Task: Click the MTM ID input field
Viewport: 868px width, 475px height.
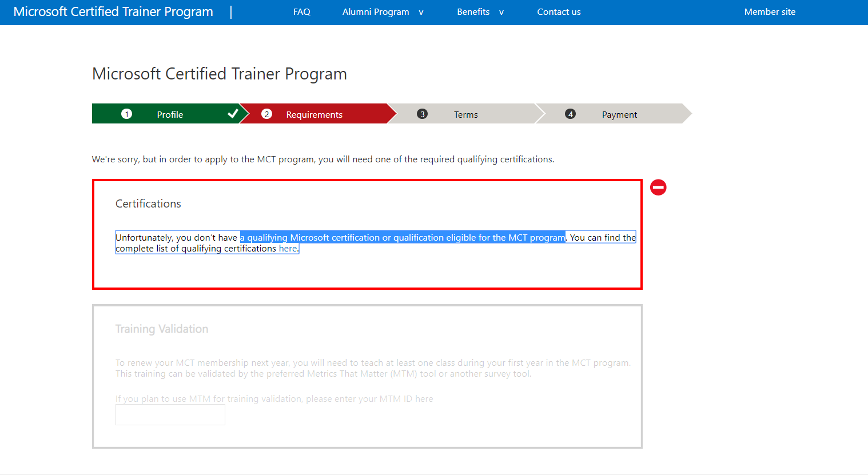Action: click(x=170, y=415)
